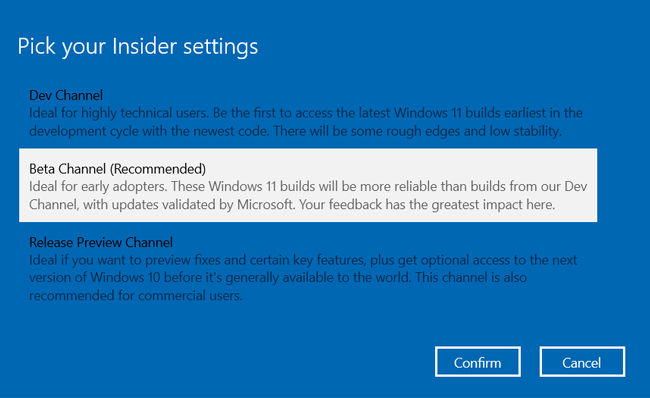This screenshot has height=398, width=650.
Task: Select the Dev Channel option
Action: coord(308,113)
